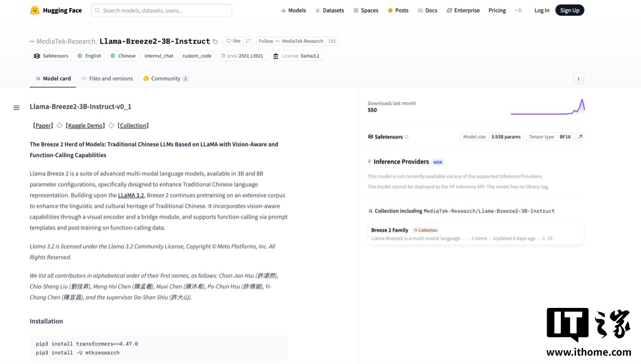Click the Sign Up button
This screenshot has width=641, height=364.
point(570,10)
